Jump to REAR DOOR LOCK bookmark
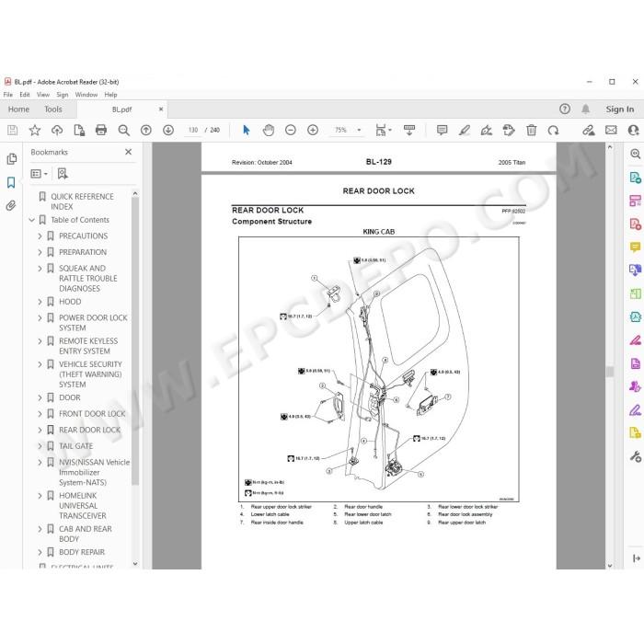Image resolution: width=644 pixels, height=644 pixels. click(89, 430)
